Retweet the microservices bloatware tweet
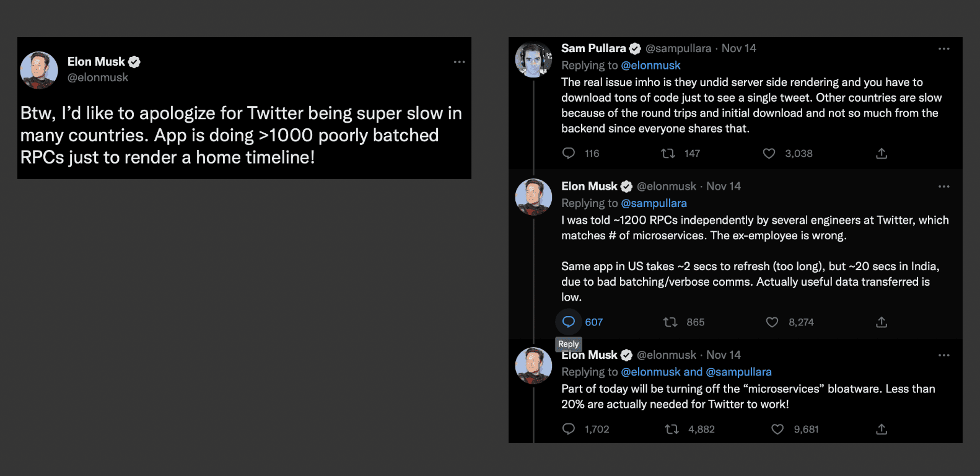The width and height of the screenshot is (980, 476). [672, 429]
